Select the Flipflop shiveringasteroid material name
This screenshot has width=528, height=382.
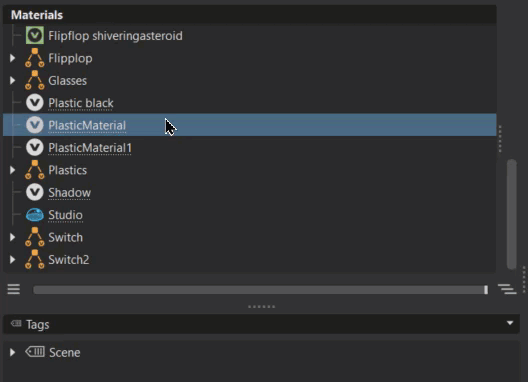click(115, 36)
